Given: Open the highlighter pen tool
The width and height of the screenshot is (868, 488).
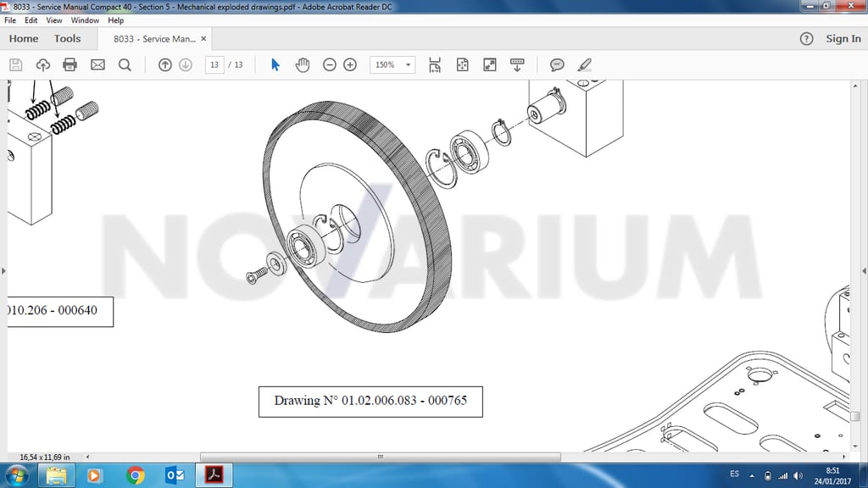Looking at the screenshot, I should point(585,64).
